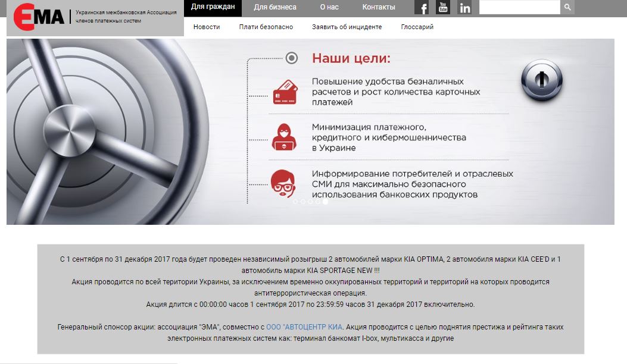
Task: Open the YouTube channel icon
Action: coord(443,7)
